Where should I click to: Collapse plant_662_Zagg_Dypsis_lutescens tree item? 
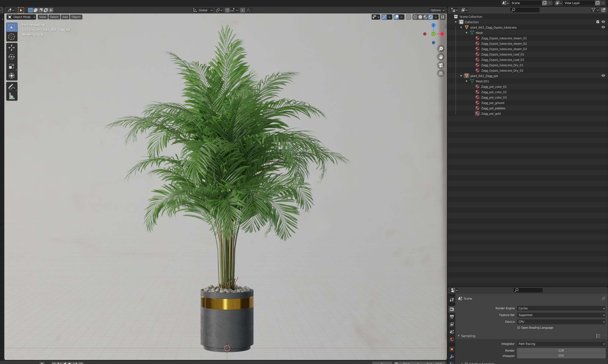(x=461, y=27)
